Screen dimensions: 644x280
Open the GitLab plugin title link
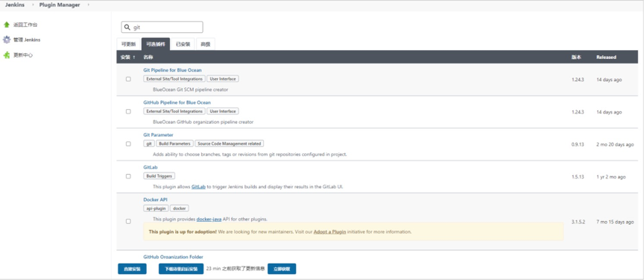(151, 167)
